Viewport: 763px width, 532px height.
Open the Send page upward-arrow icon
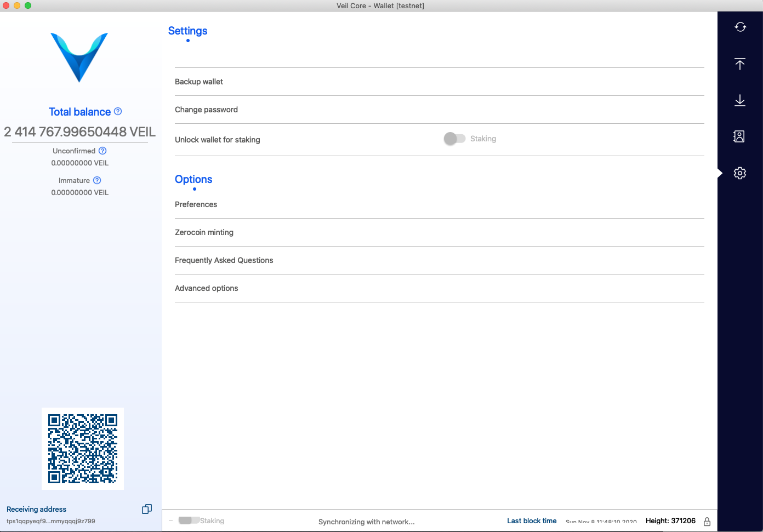[x=740, y=64]
